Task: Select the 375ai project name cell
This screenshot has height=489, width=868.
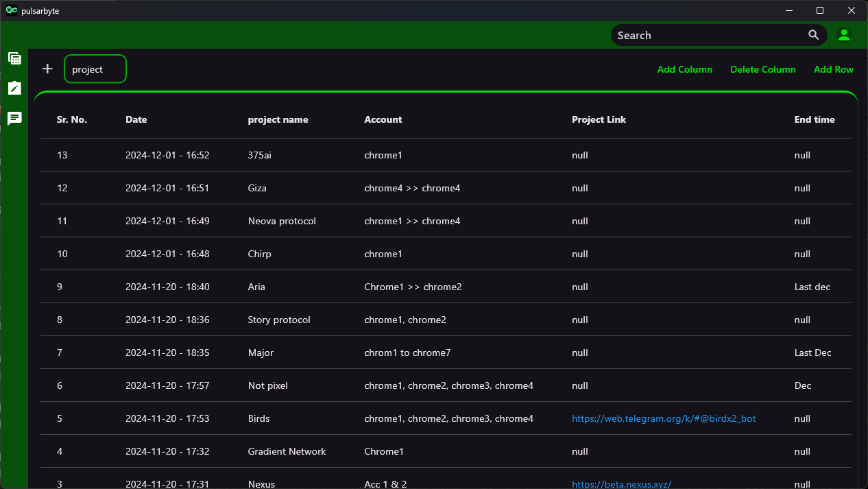Action: (260, 155)
